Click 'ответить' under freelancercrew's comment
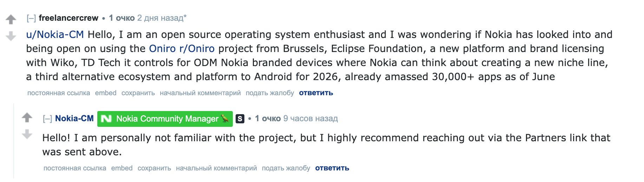This screenshot has width=644, height=182. tap(316, 93)
